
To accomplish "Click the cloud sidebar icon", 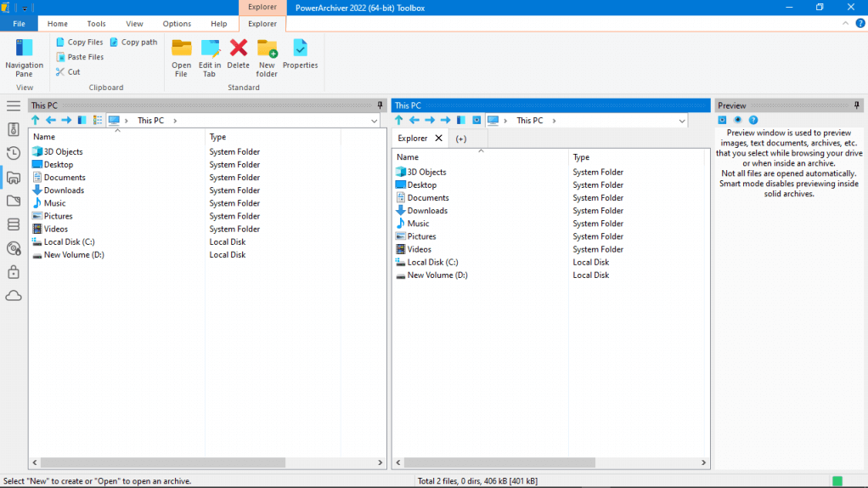I will click(14, 296).
